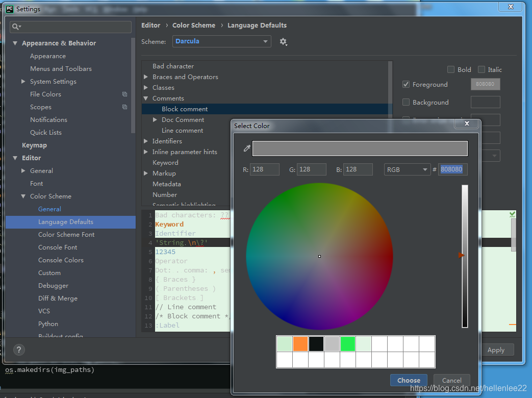Viewport: 532px width, 398px height.
Task: Collapse the Editor tree section
Action: click(x=15, y=158)
